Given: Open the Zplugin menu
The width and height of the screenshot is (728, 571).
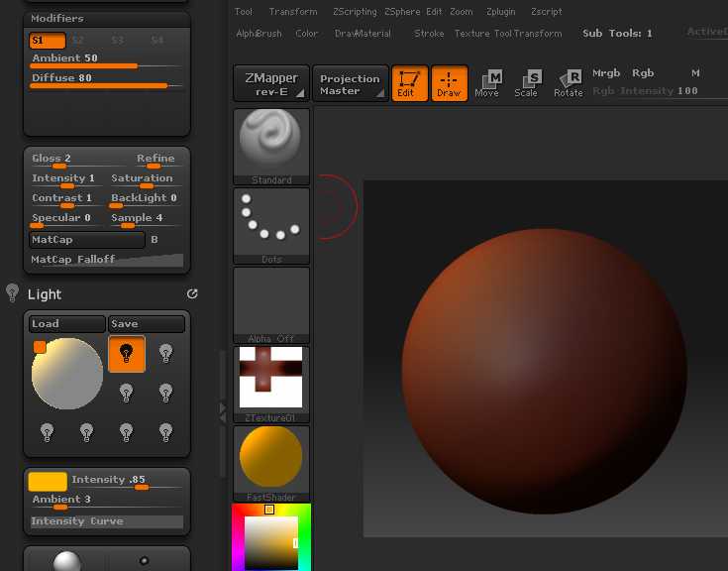Looking at the screenshot, I should (500, 12).
